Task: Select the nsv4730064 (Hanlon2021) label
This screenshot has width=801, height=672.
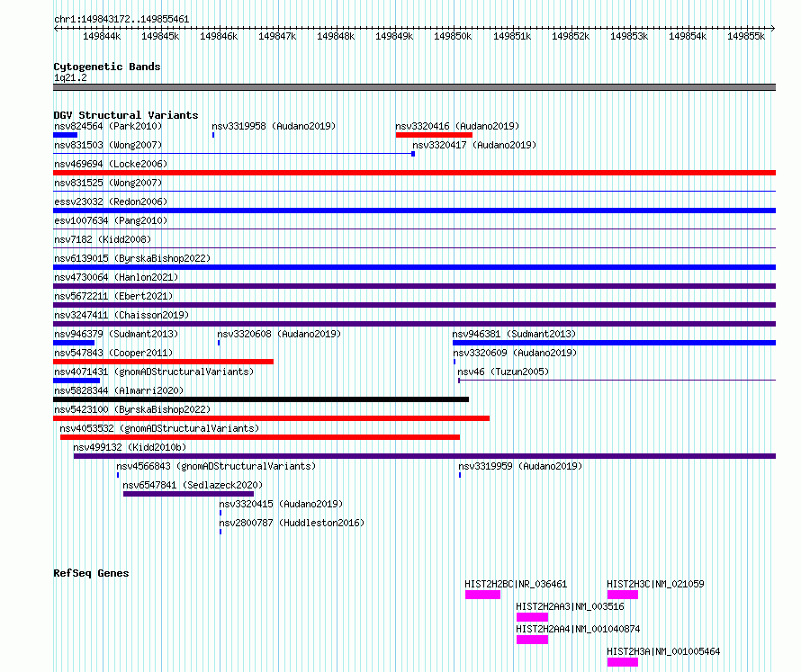Action: click(x=116, y=277)
